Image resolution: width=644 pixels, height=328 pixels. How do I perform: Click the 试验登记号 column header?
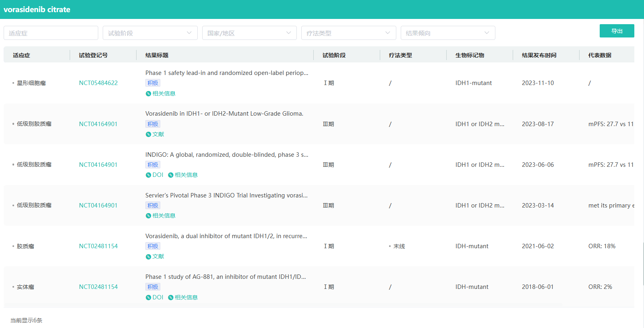[x=93, y=55]
